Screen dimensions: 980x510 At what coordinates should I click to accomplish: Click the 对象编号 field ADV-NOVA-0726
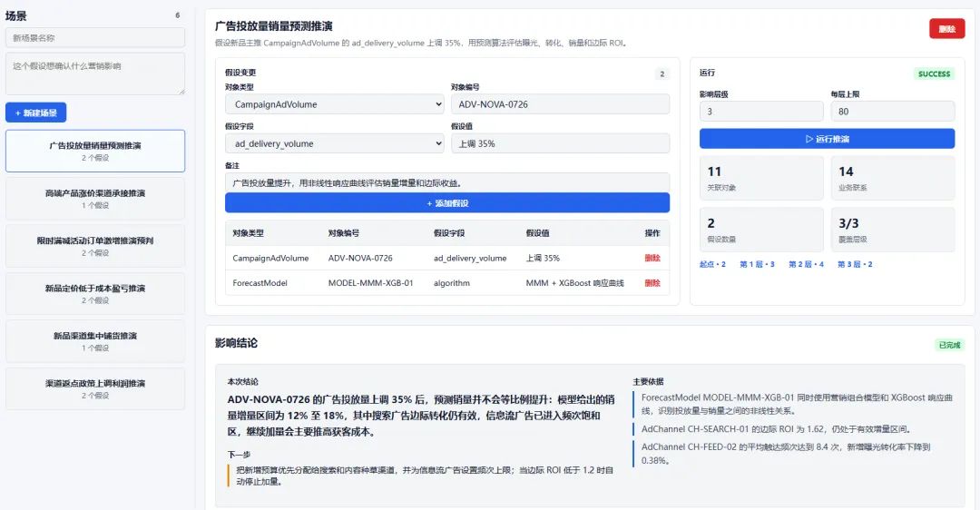click(560, 104)
